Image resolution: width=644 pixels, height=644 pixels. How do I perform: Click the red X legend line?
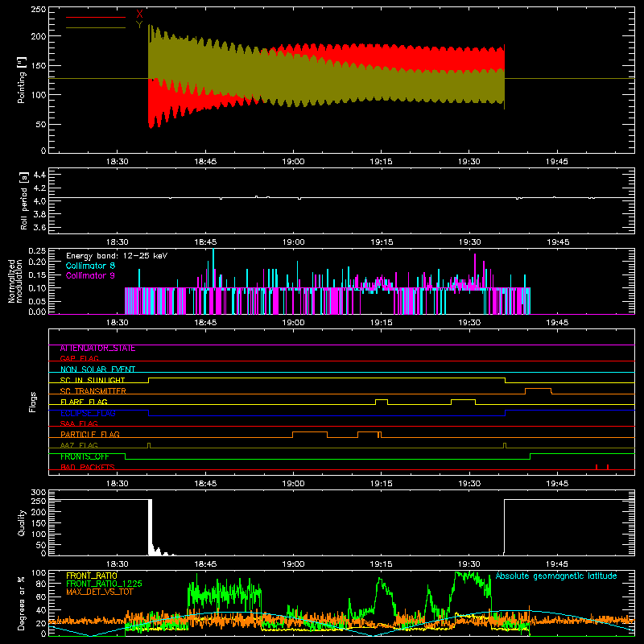click(96, 17)
